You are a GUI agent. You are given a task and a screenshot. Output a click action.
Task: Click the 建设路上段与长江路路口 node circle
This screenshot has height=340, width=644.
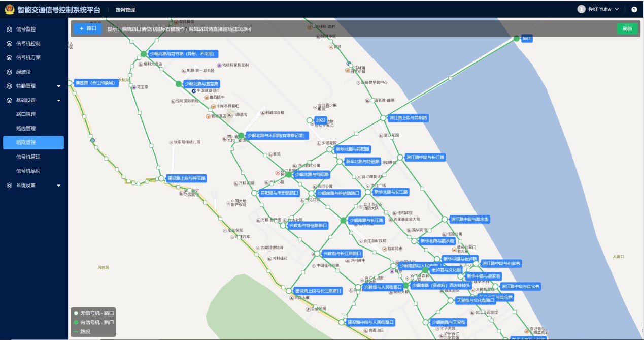289,291
